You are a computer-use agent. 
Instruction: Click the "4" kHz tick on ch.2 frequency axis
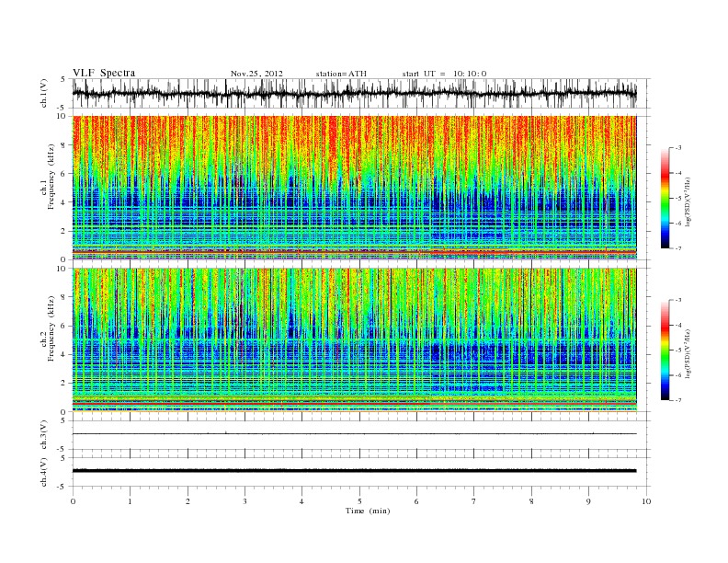point(63,355)
